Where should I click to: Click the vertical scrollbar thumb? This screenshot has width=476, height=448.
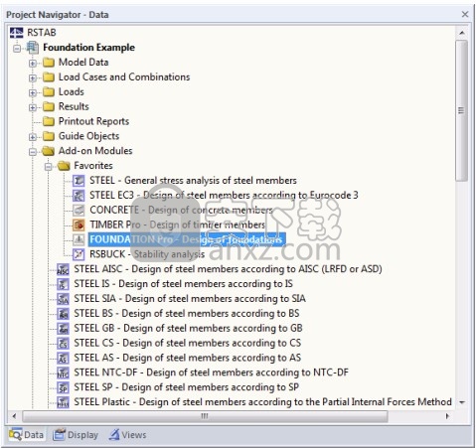pyautogui.click(x=462, y=110)
